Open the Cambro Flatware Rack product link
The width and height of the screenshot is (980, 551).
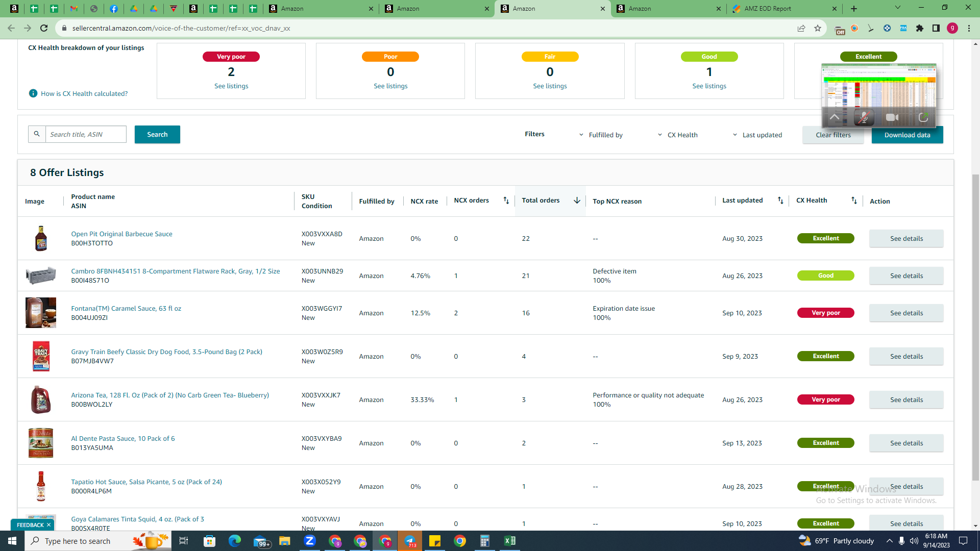pos(175,271)
